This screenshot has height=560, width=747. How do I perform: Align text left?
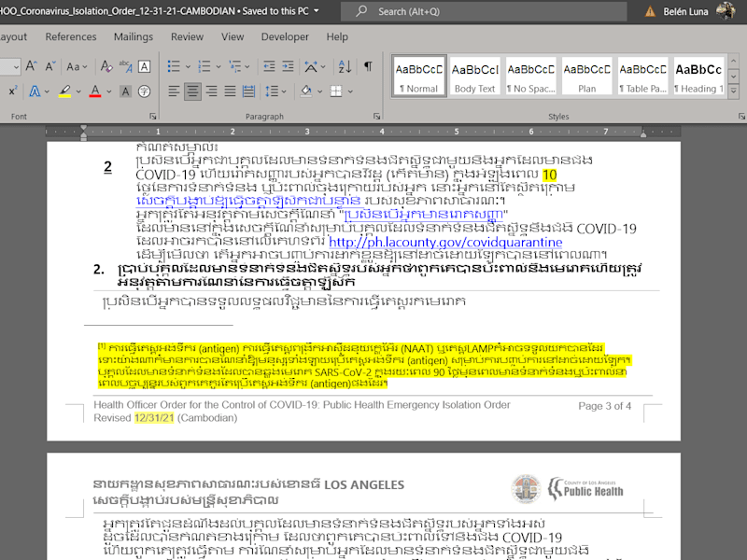(174, 91)
